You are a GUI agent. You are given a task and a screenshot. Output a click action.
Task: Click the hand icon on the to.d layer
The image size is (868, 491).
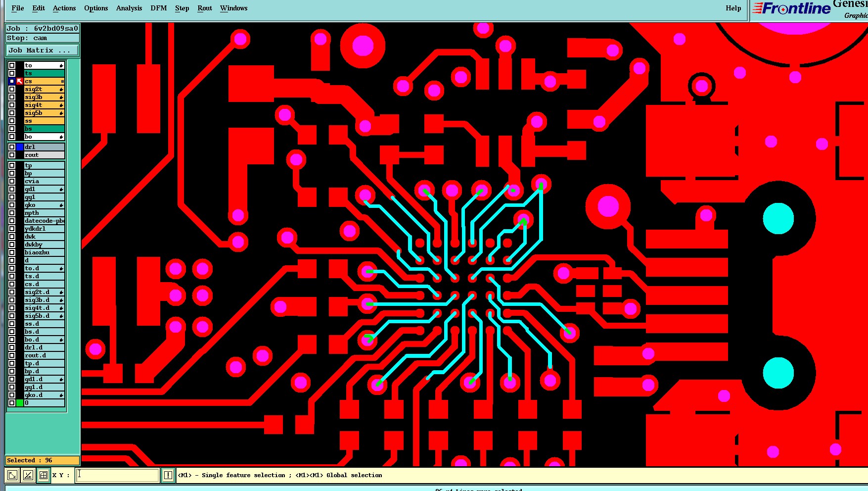point(61,268)
